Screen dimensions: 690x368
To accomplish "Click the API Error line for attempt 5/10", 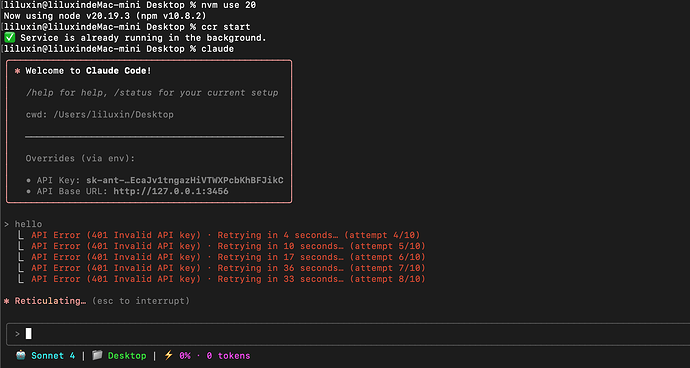I will coord(228,246).
